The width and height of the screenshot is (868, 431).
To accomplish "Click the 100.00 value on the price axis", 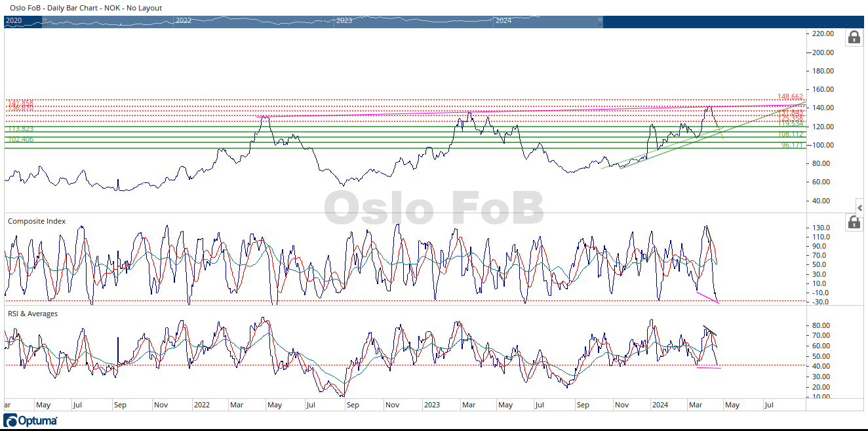I will [823, 145].
